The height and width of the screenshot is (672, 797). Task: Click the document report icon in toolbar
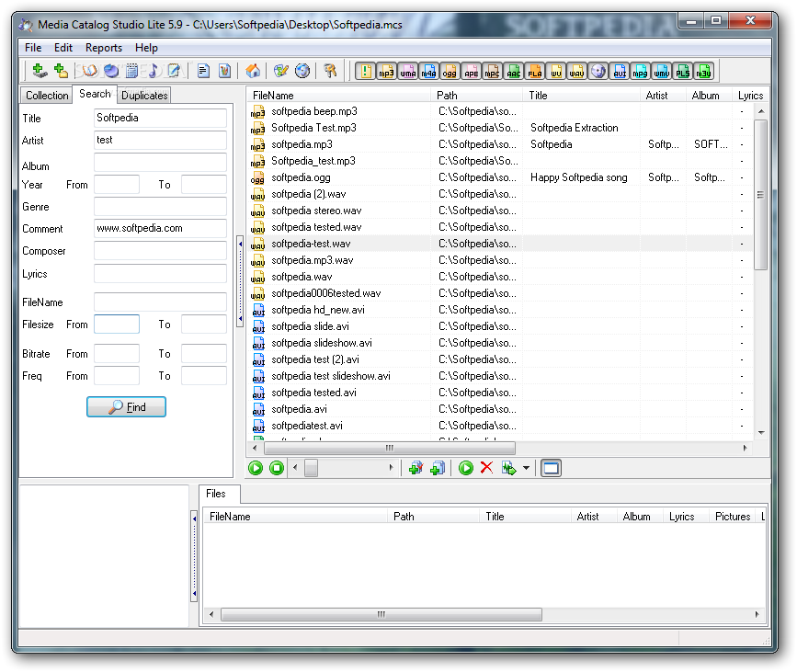(x=203, y=71)
